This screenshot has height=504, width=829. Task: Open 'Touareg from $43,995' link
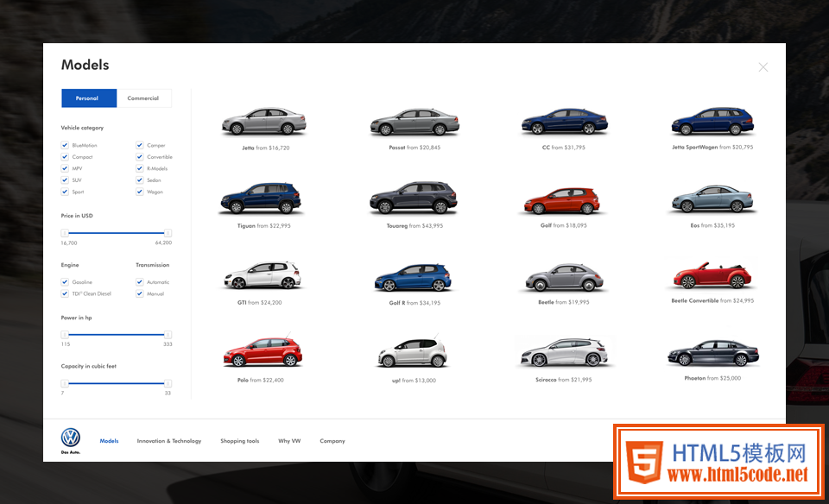(x=414, y=225)
